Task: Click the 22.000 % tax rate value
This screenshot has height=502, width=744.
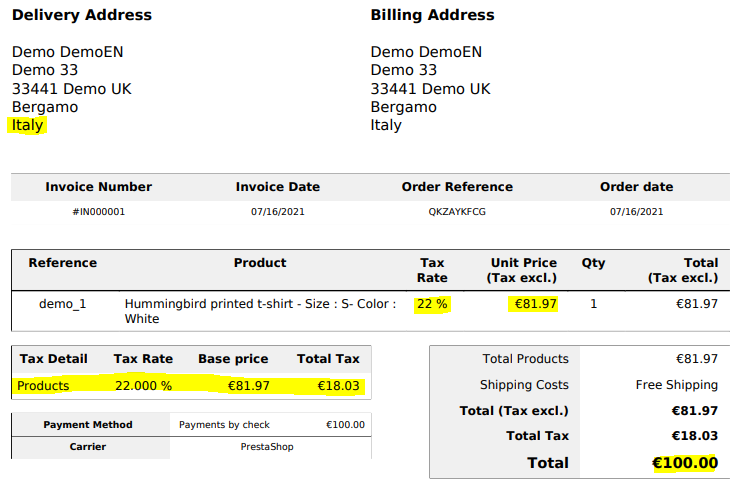Action: point(143,385)
